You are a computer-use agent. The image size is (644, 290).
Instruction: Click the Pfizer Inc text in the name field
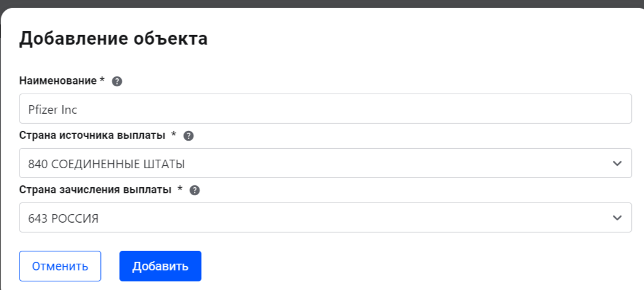53,110
